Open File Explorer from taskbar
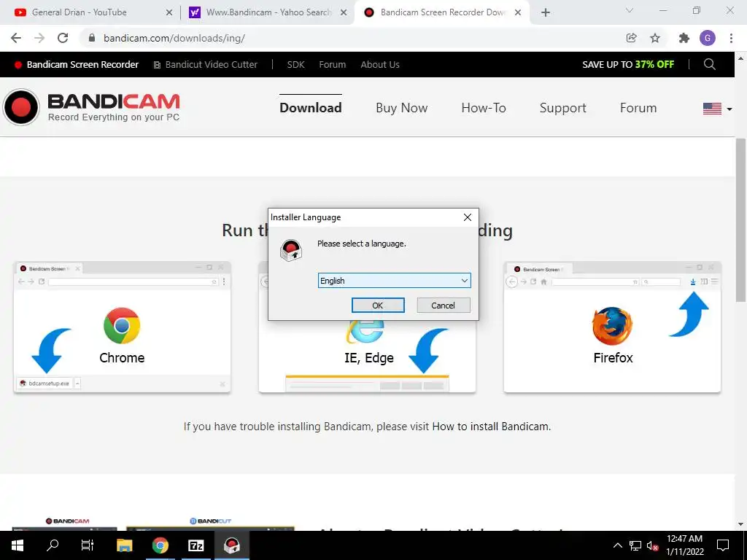747x560 pixels. coord(124,545)
